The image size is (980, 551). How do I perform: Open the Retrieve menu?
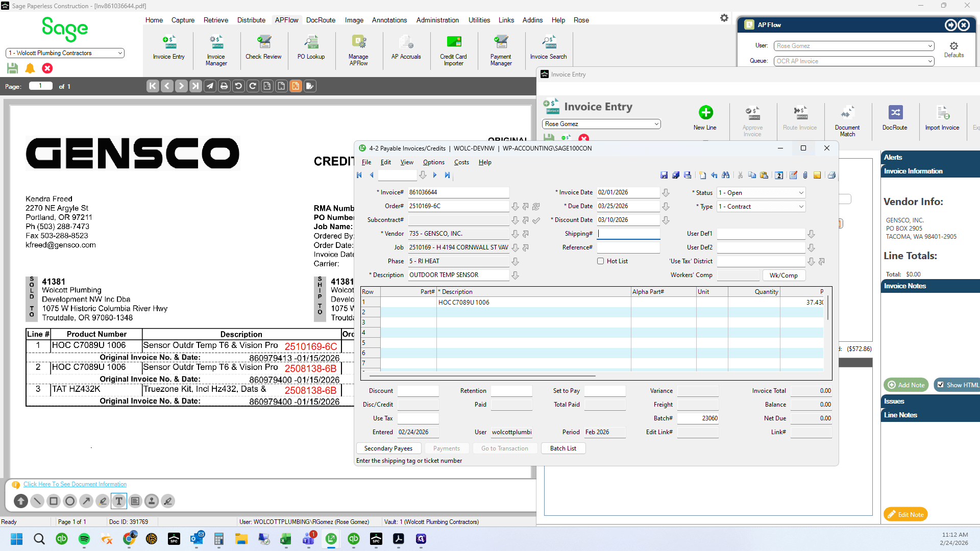[216, 20]
